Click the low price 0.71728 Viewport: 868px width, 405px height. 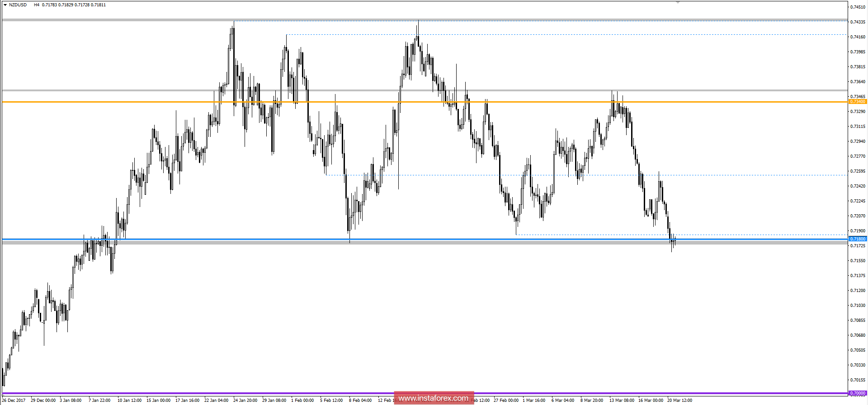point(82,5)
